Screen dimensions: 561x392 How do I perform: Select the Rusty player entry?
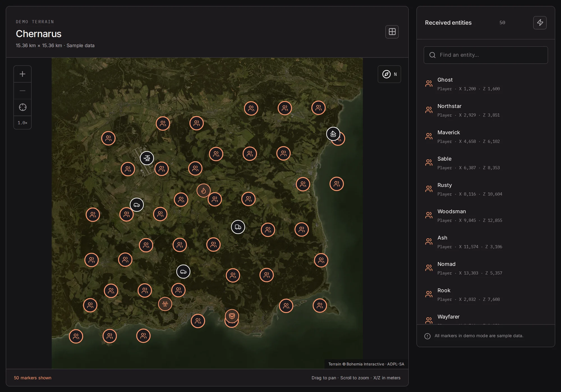tap(486, 189)
